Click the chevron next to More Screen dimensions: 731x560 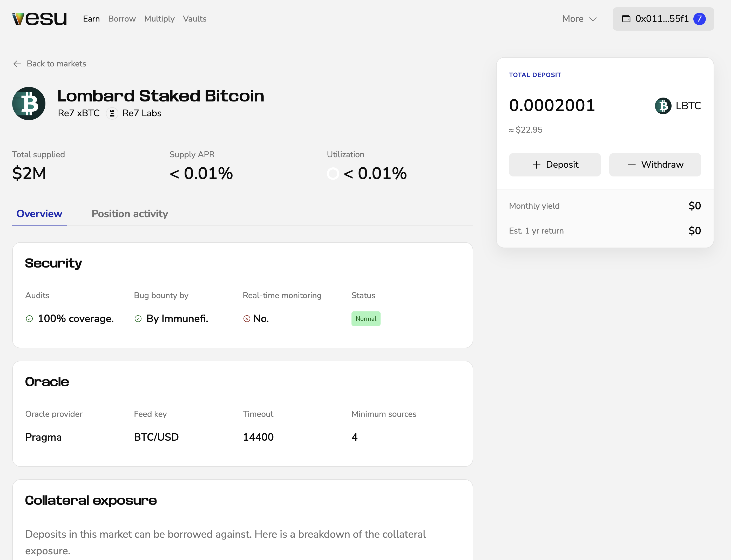click(593, 19)
